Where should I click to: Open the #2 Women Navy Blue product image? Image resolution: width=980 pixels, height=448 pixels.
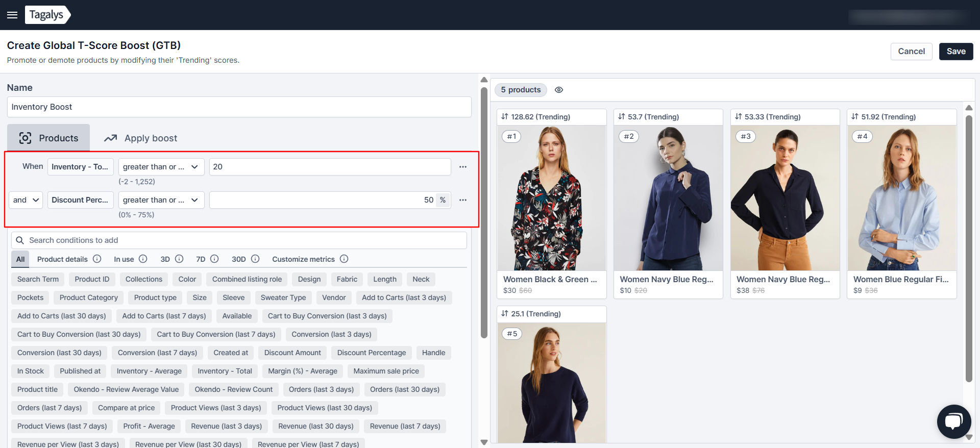(x=668, y=198)
